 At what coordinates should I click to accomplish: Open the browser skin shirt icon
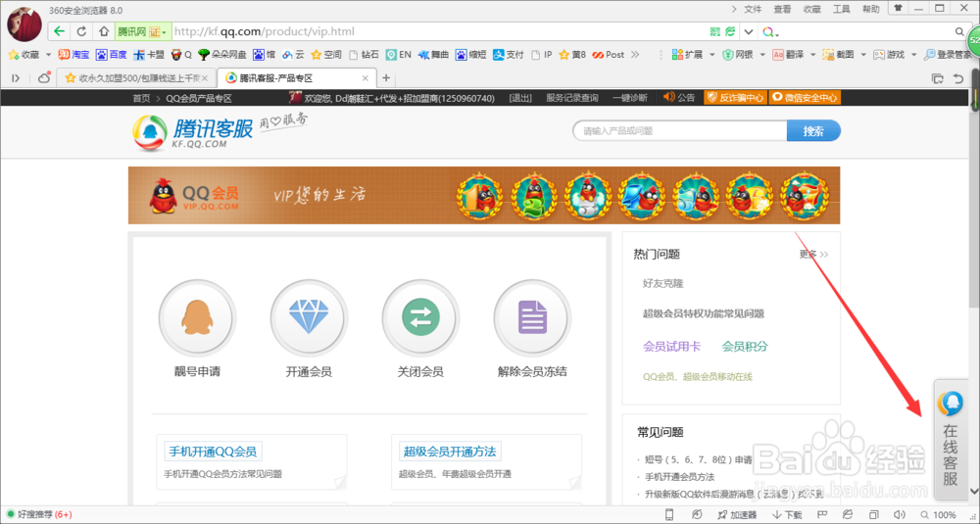(x=898, y=8)
